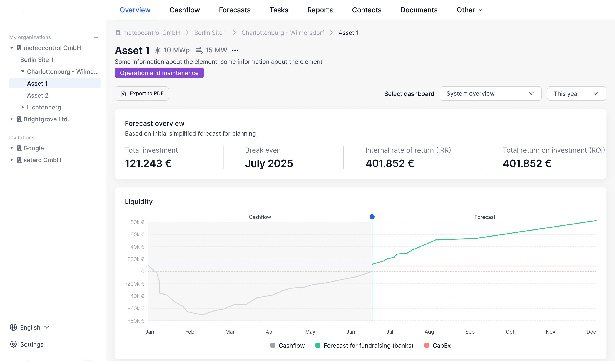Click the solar capacity sun icon
The height and width of the screenshot is (364, 615).
click(157, 50)
